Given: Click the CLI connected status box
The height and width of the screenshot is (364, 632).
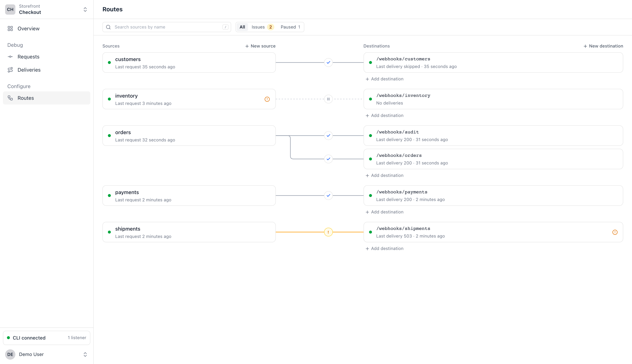Looking at the screenshot, I should [46, 338].
